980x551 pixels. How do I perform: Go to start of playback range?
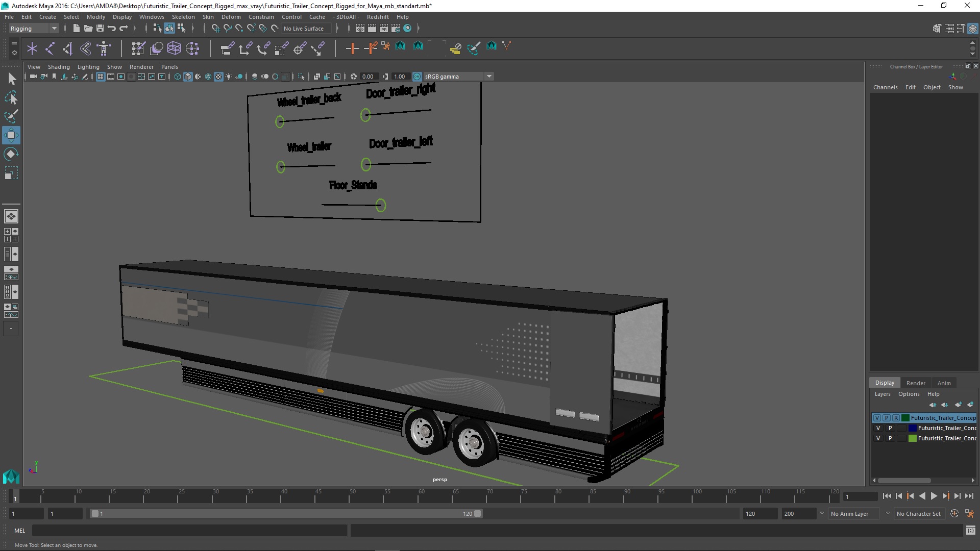tap(887, 496)
